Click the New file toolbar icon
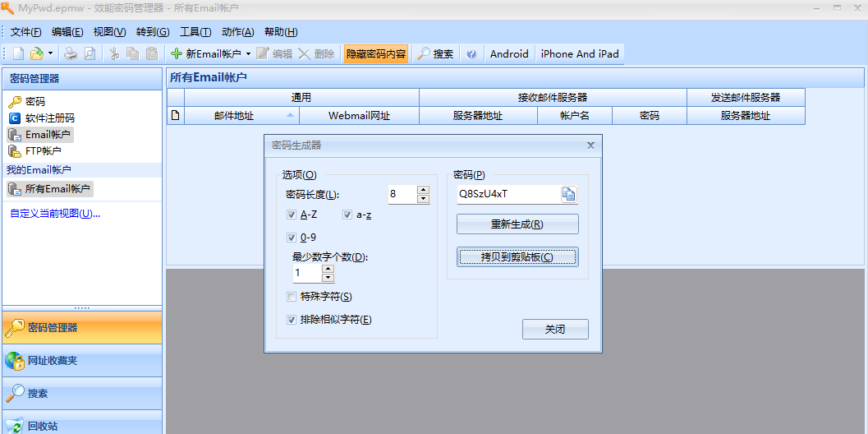868x434 pixels. pyautogui.click(x=19, y=53)
